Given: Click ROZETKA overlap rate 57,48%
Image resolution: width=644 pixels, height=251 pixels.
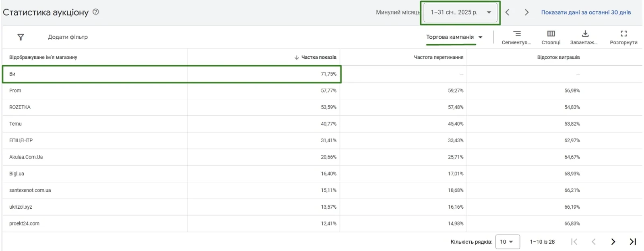Looking at the screenshot, I should [x=456, y=107].
